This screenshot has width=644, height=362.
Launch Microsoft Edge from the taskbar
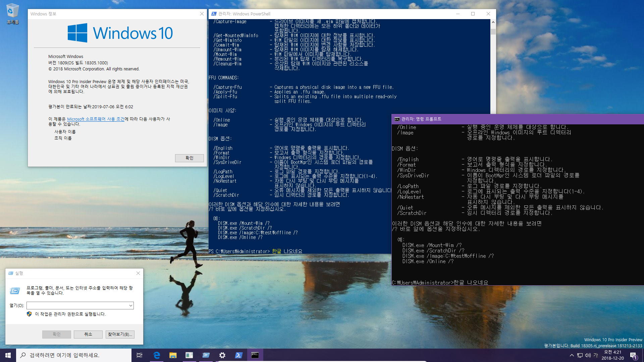(156, 355)
